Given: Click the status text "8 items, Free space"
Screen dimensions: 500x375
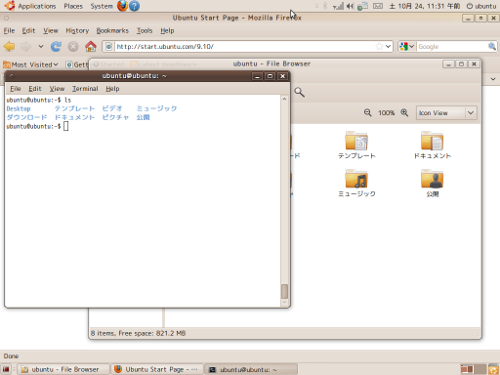Looking at the screenshot, I should (138, 333).
